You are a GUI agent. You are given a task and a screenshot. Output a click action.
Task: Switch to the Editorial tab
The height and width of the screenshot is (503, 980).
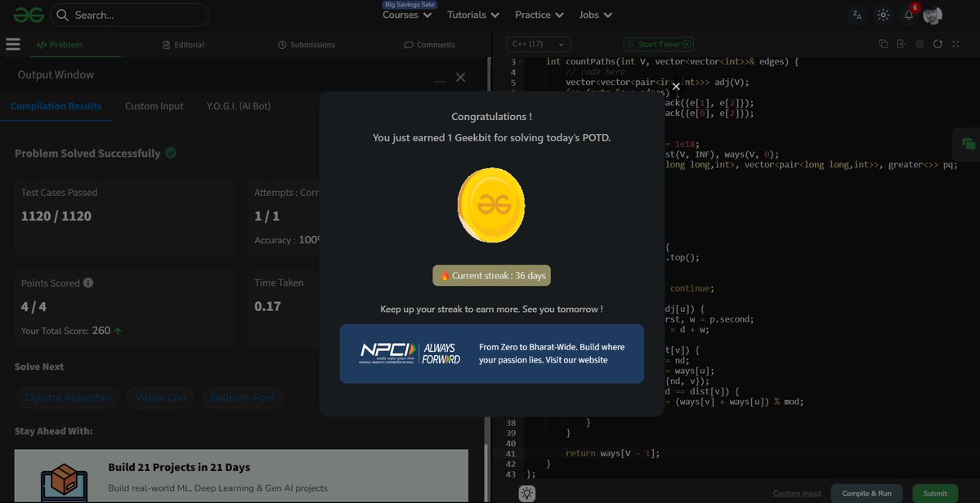(x=183, y=45)
